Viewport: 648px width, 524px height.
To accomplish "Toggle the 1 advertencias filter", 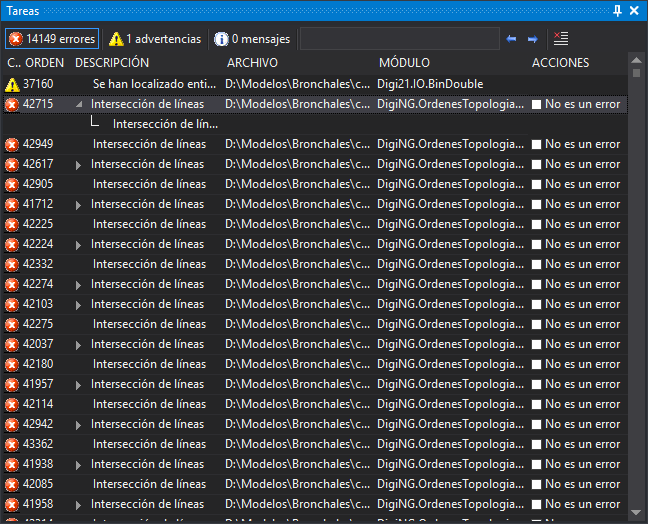I will point(155,39).
